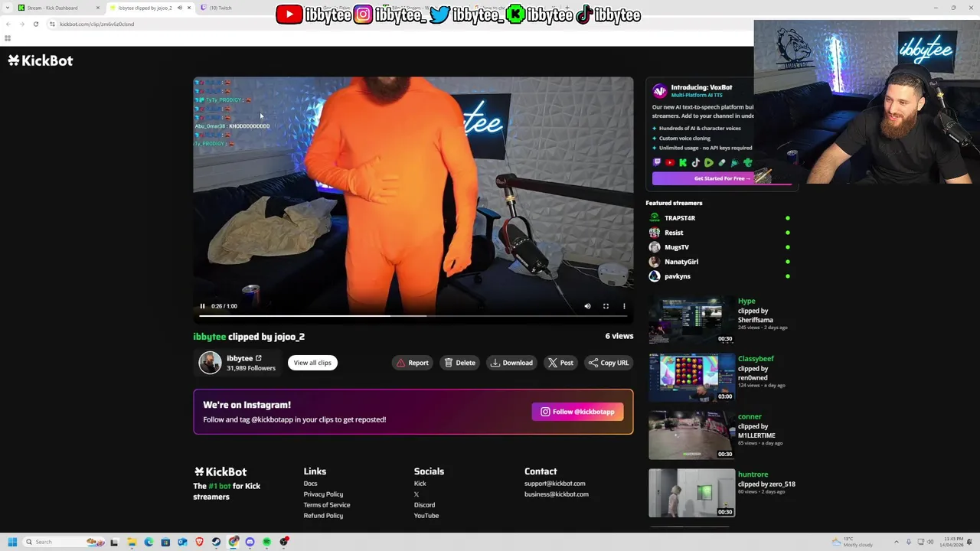
Task: Open the huntrore clip thumbnail
Action: [x=691, y=493]
